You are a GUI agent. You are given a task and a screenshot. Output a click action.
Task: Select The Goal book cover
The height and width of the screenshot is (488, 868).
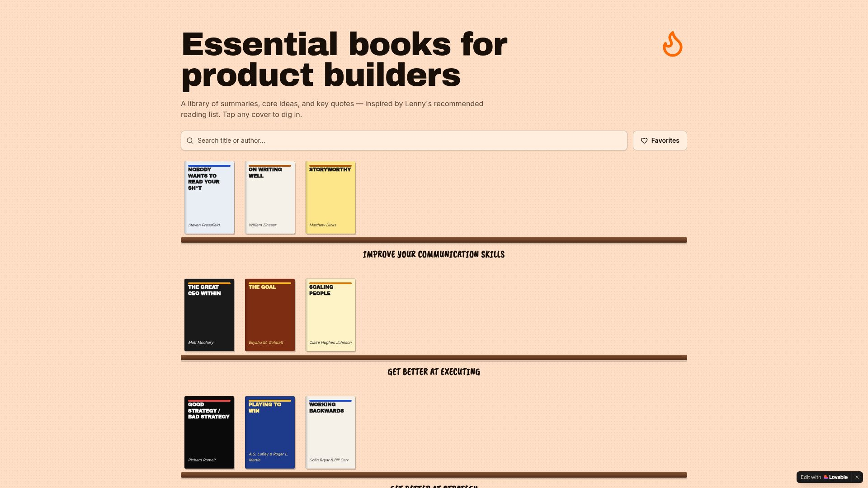pyautogui.click(x=270, y=315)
